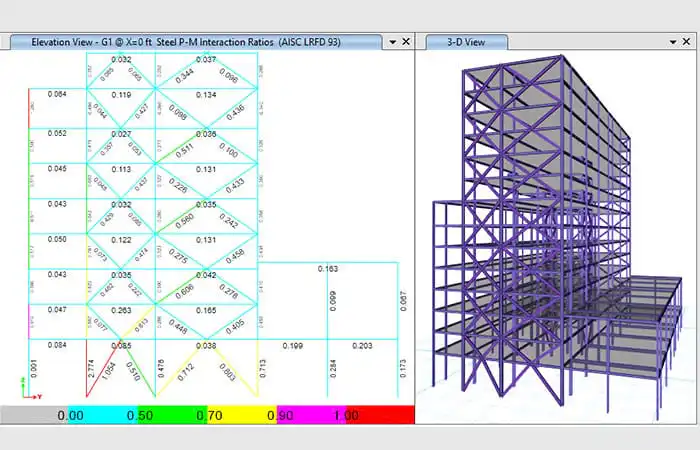Screen dimensions: 700x450
Task: Select the yellow brace with ratio 0.803
Action: [x=232, y=368]
